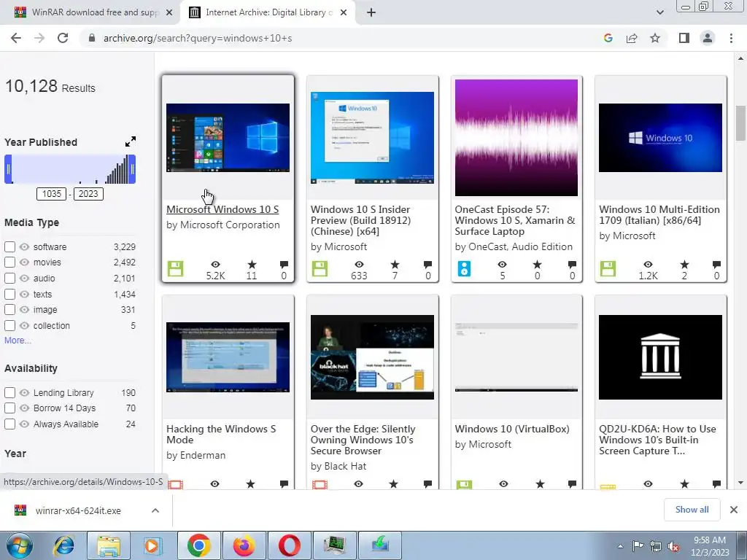Screen dimensions: 747x560
Task: Click reviews bubble on Windows 10 Multi-Edition card
Action: [716, 264]
